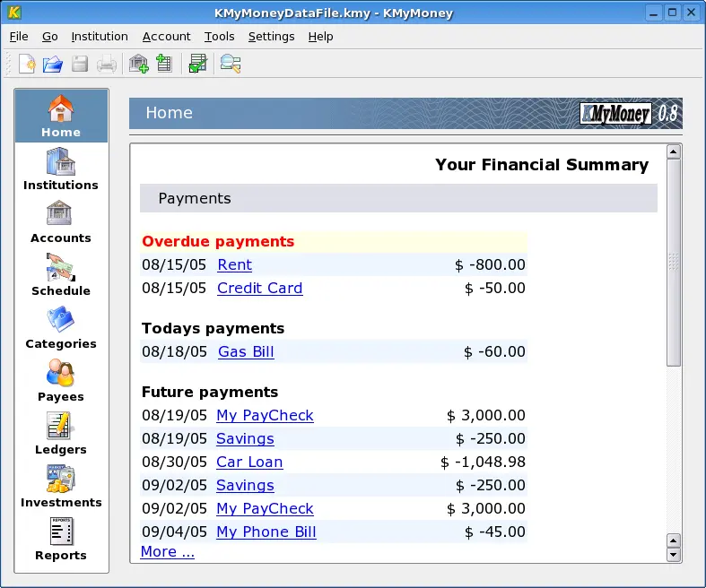Open My PayCheck dated 08/19/05

click(x=265, y=415)
